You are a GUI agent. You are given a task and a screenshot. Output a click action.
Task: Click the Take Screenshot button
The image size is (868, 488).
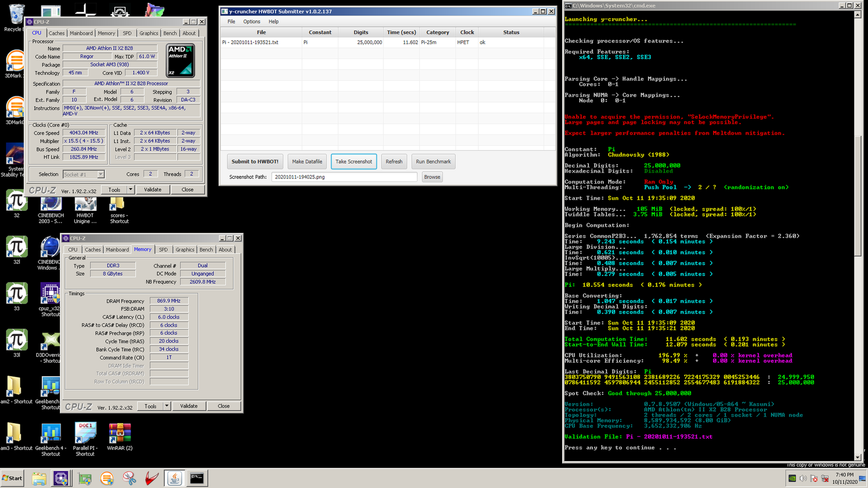tap(354, 162)
